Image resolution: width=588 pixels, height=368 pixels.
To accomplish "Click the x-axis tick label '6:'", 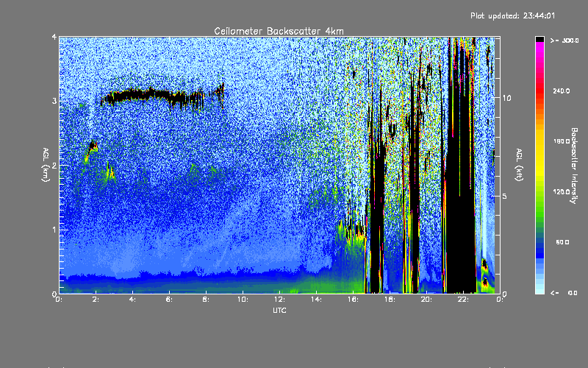I will [x=170, y=300].
